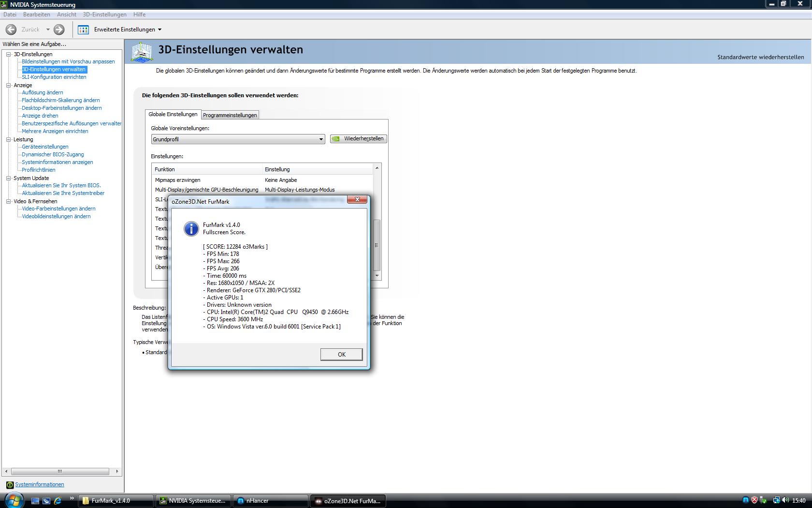Launch Internet Explorer from quick launch
The image size is (812, 508).
point(58,501)
